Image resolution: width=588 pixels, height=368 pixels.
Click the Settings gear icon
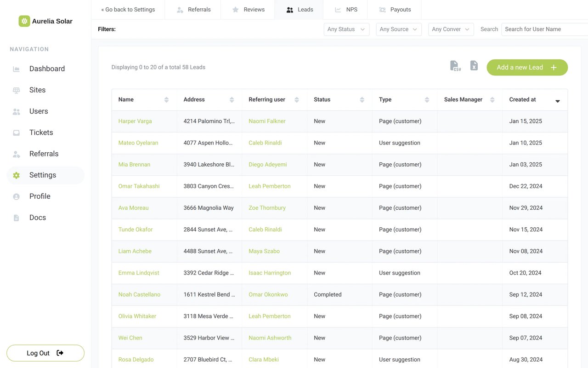tap(17, 175)
